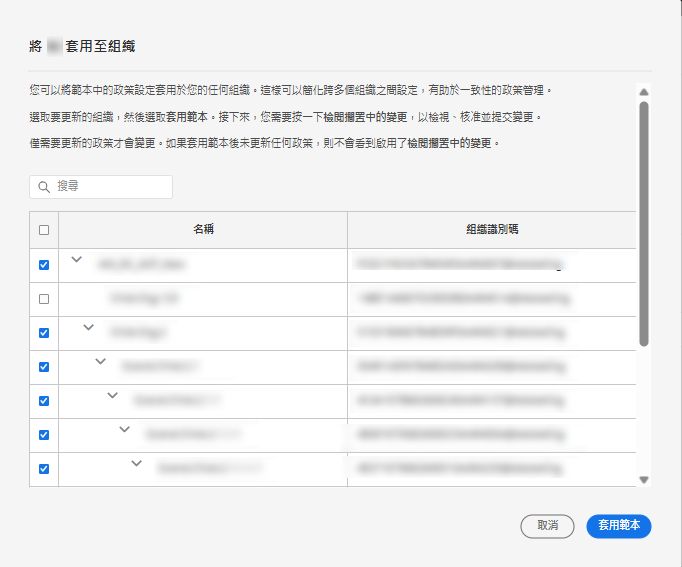Image resolution: width=682 pixels, height=567 pixels.
Task: Focus the 搜尋 search input field
Action: coord(101,187)
